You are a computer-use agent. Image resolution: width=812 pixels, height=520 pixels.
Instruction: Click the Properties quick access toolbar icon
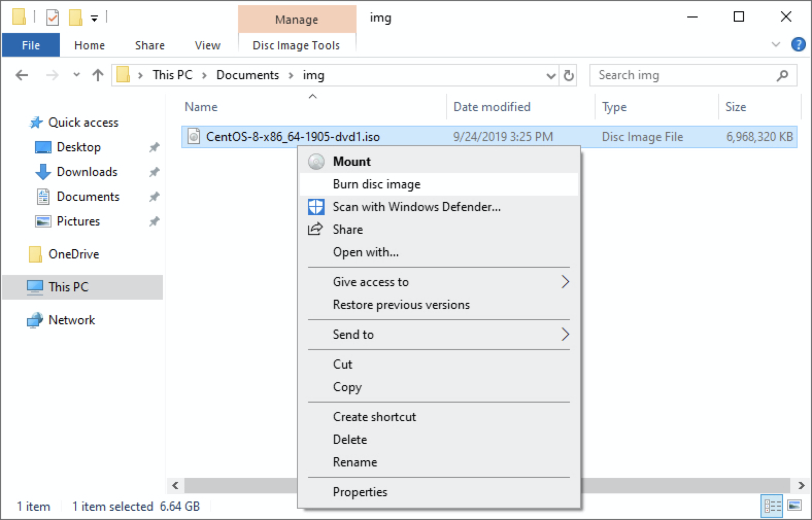click(53, 18)
